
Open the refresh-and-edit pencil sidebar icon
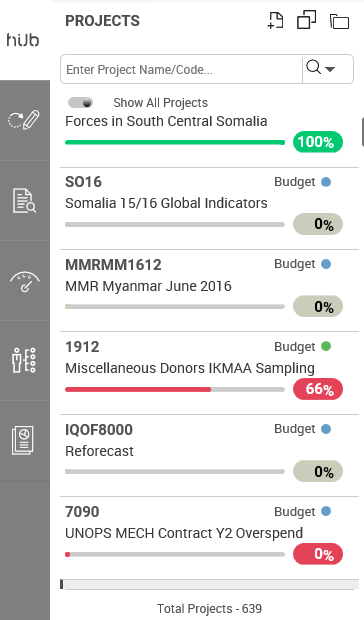pyautogui.click(x=25, y=120)
